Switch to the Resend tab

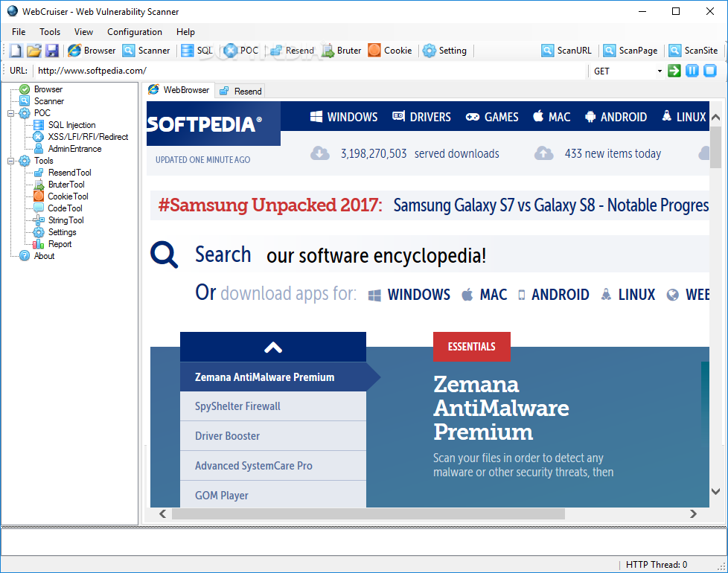pos(240,92)
